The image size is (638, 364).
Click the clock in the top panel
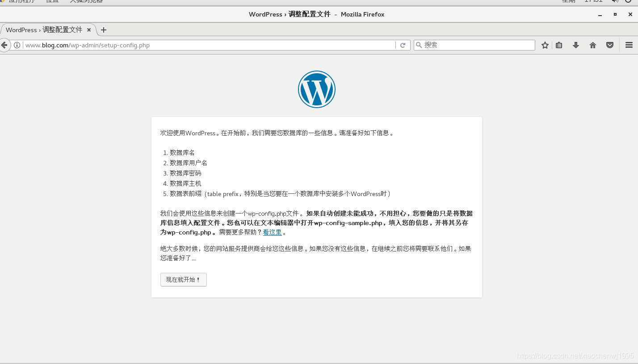[x=583, y=1]
